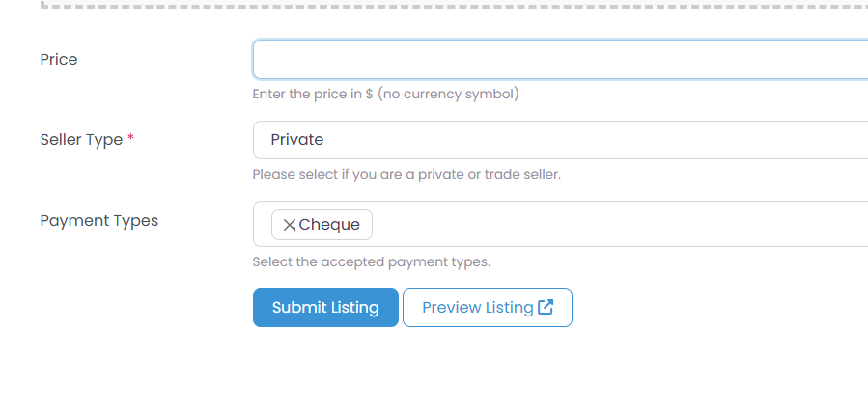Focus the Price input field

click(x=560, y=59)
